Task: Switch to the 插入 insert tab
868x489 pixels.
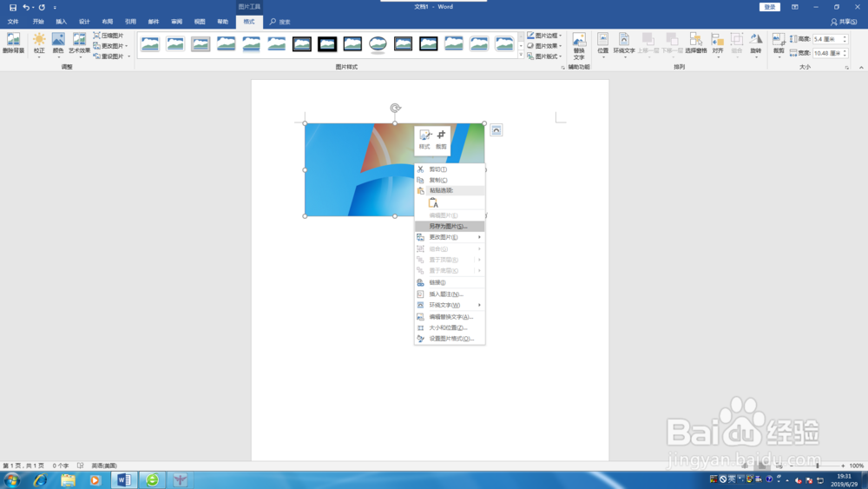Action: tap(61, 22)
